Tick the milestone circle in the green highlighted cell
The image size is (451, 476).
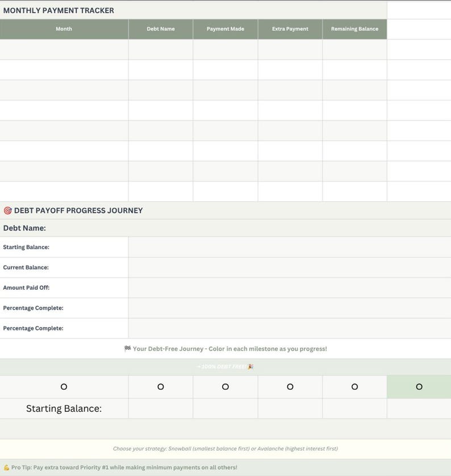click(419, 386)
